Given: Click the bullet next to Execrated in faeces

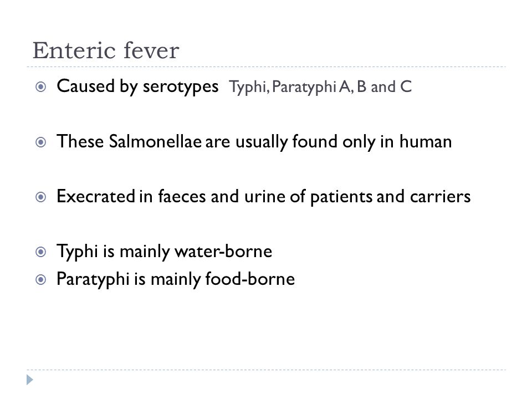Looking at the screenshot, I should point(40,197).
